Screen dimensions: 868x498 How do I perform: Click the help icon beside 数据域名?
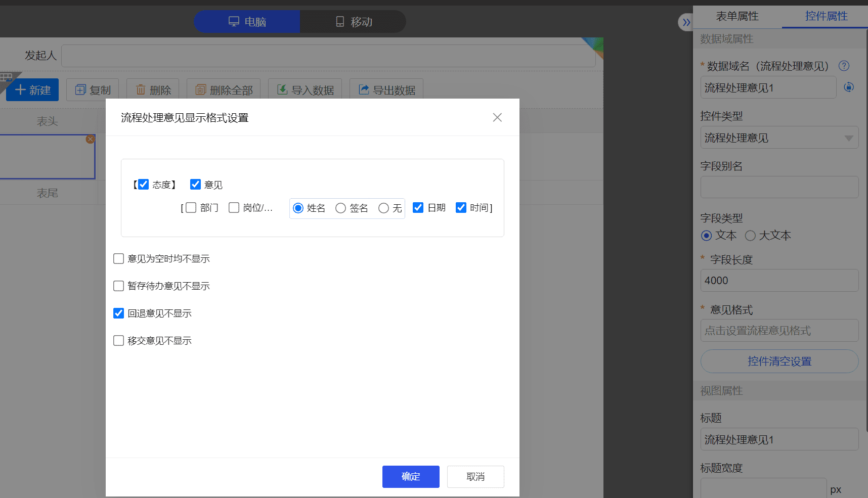pyautogui.click(x=844, y=66)
